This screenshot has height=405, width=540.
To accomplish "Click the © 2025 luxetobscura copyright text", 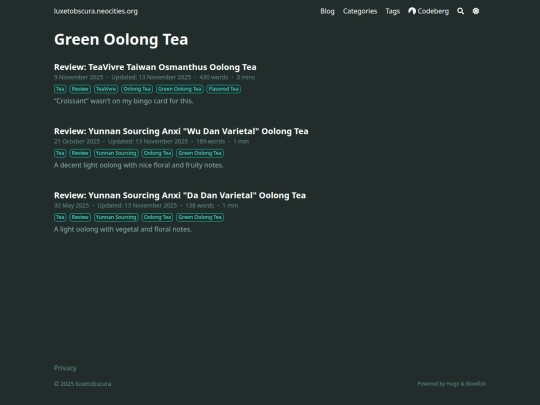I will 82,384.
